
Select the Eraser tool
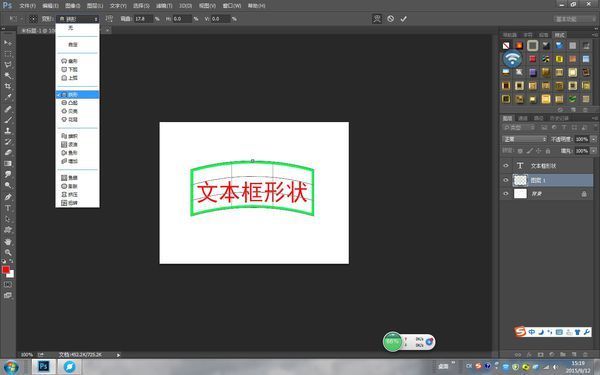pos(8,152)
